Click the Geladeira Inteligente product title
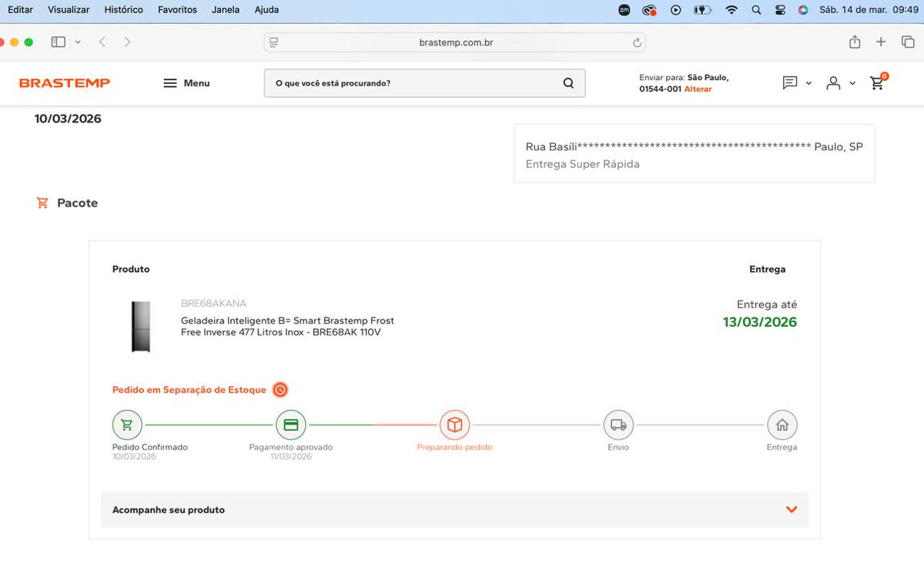The image size is (924, 561). tap(287, 327)
